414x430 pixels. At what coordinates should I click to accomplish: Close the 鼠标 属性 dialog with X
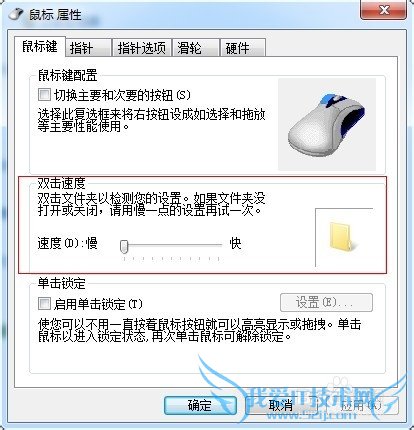[383, 10]
